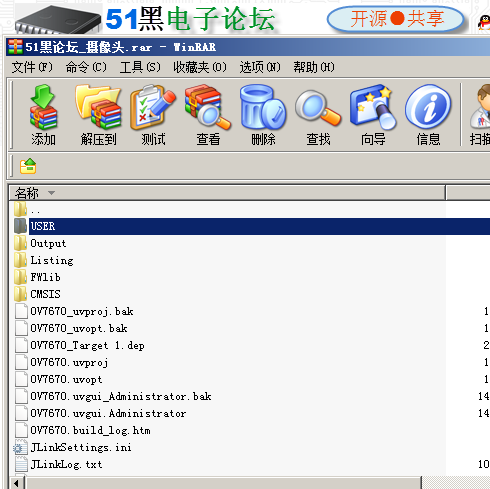This screenshot has width=490, height=489.
Task: Select the Output folder
Action: click(x=48, y=243)
